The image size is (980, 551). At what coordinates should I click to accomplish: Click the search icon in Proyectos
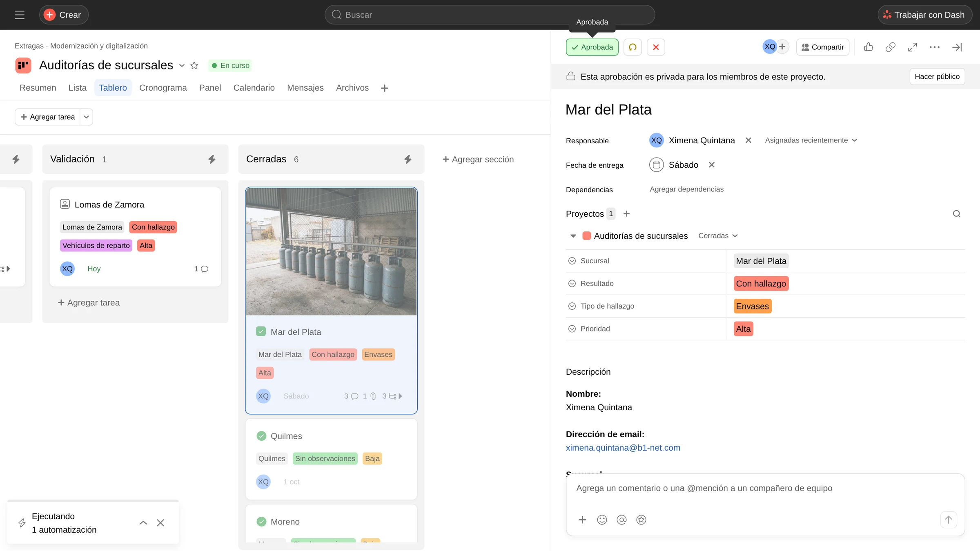[957, 214]
